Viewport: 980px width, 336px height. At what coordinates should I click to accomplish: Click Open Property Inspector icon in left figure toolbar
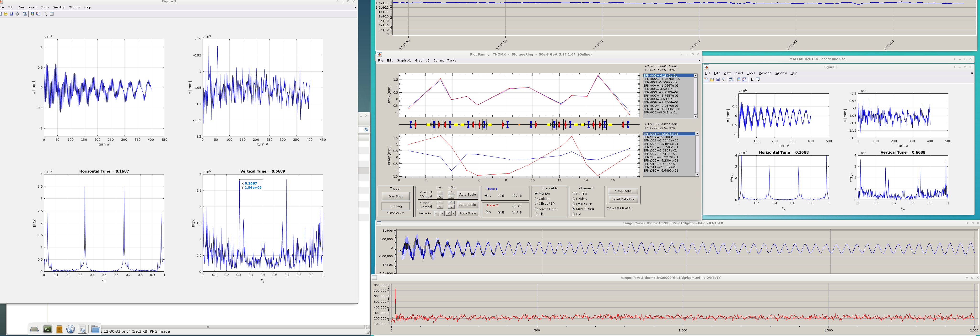(52, 14)
